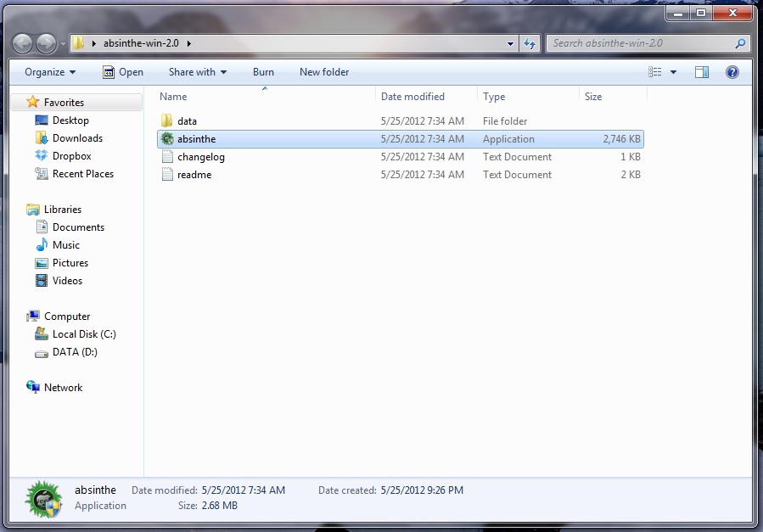Click the Change your view icon
Screen dimensions: 763x532
pyautogui.click(x=654, y=72)
